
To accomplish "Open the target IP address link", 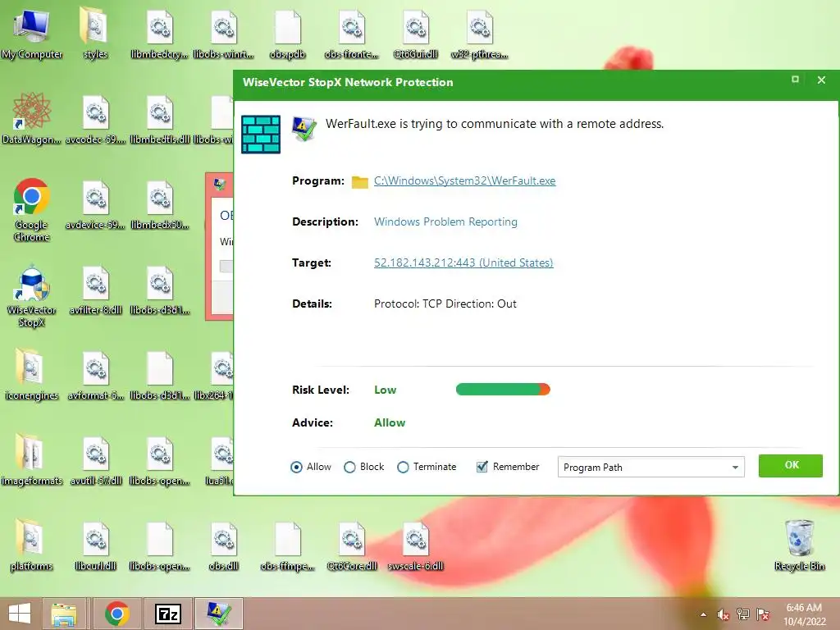I will click(x=463, y=262).
